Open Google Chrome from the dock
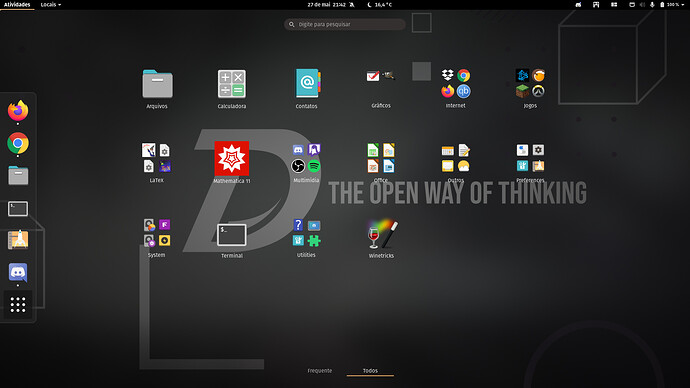This screenshot has width=690, height=388. click(x=18, y=143)
